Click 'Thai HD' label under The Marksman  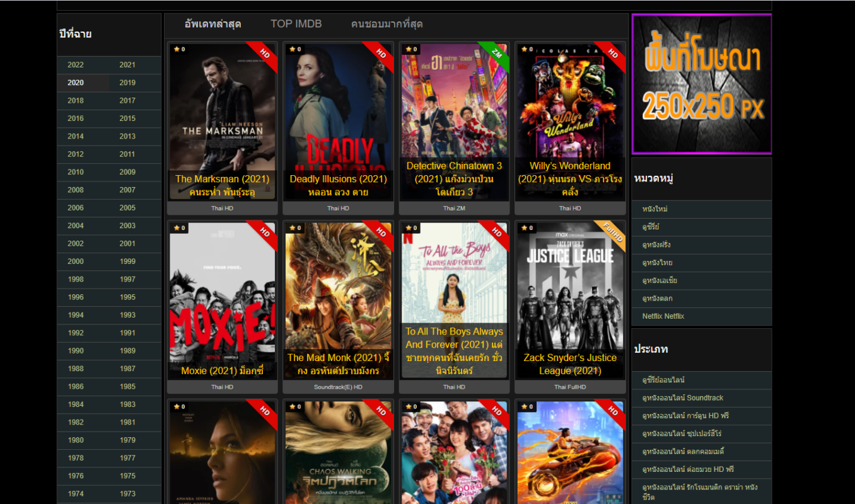[222, 208]
